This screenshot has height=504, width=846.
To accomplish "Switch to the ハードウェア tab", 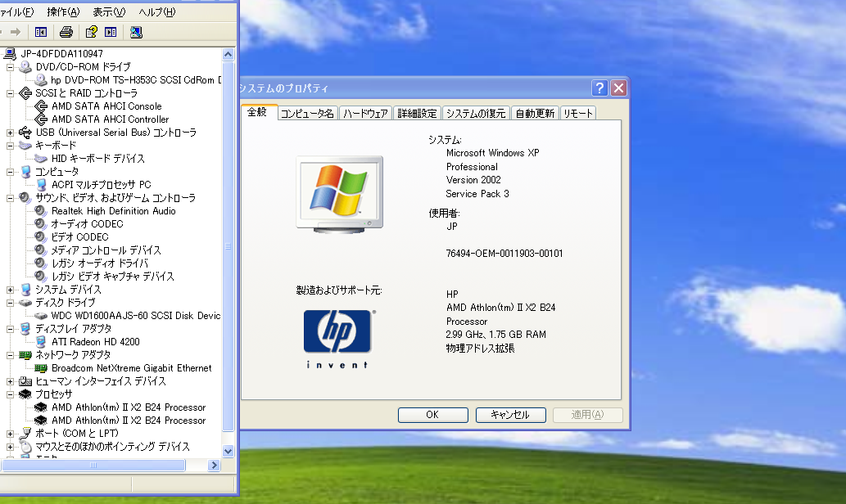I will tap(366, 113).
